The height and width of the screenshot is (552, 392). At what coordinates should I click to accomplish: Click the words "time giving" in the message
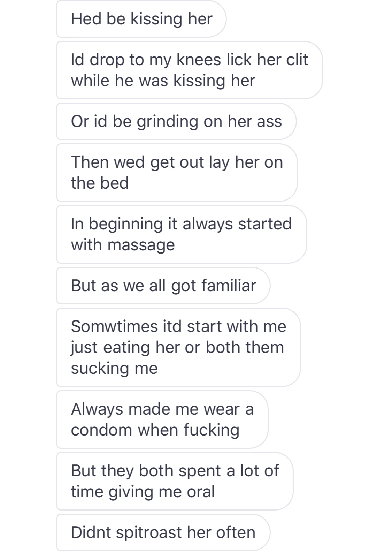pos(113,492)
